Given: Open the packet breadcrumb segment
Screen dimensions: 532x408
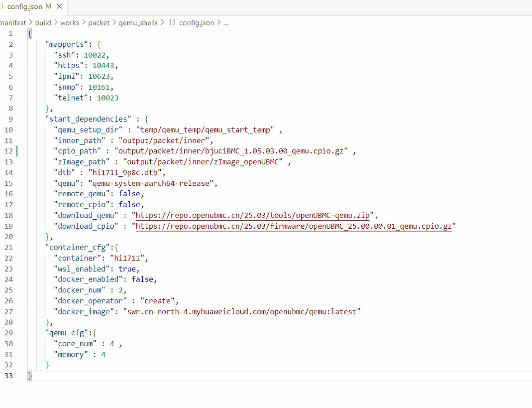Looking at the screenshot, I should [x=99, y=22].
